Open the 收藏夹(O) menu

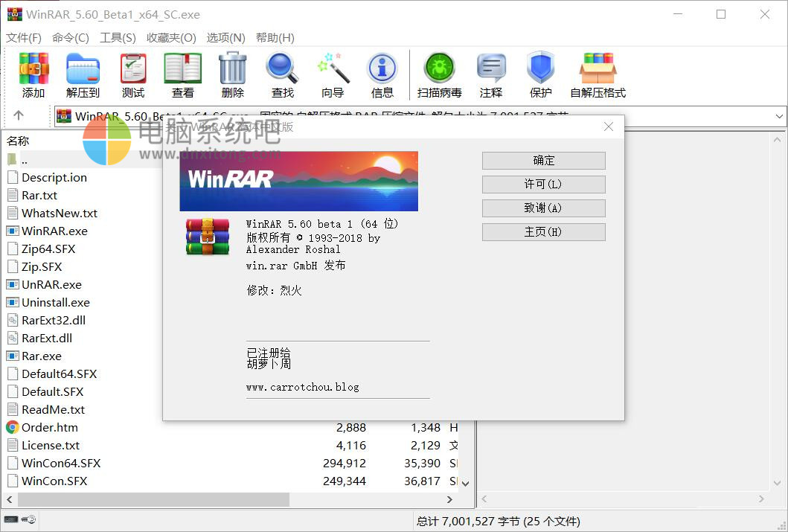click(171, 38)
